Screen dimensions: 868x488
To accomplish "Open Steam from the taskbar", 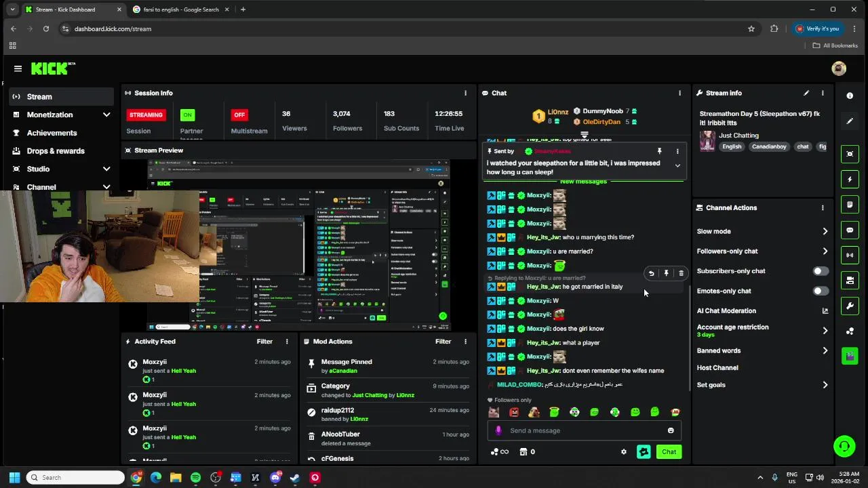I will click(295, 478).
